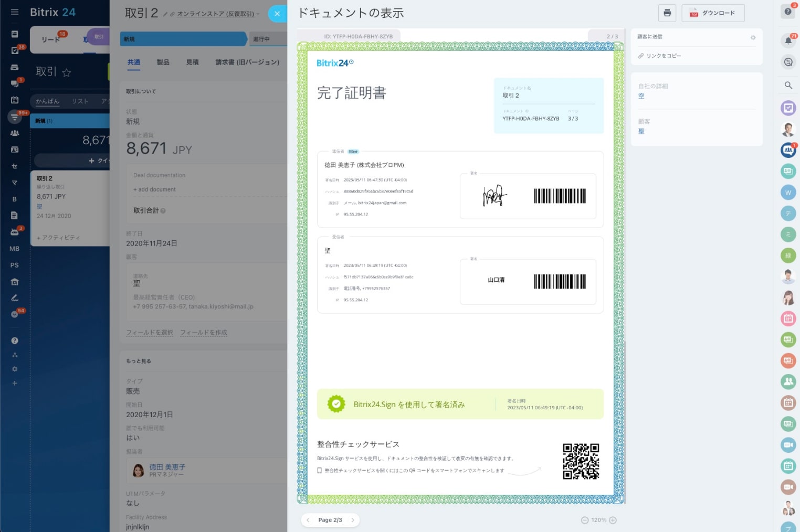
Task: Print the document using the printer icon
Action: pyautogui.click(x=667, y=13)
